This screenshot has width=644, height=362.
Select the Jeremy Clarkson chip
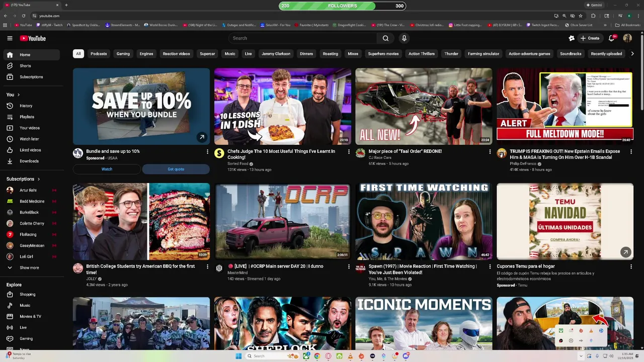point(276,54)
